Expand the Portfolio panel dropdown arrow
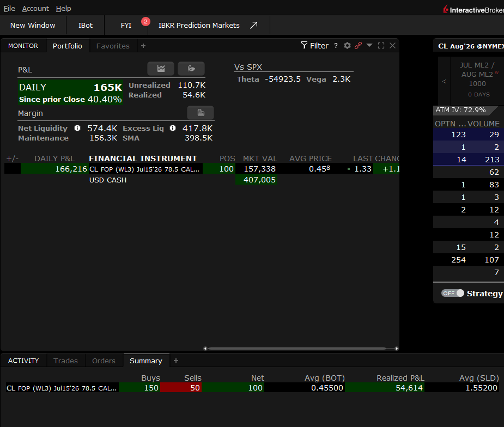This screenshot has height=427, width=504. click(369, 45)
